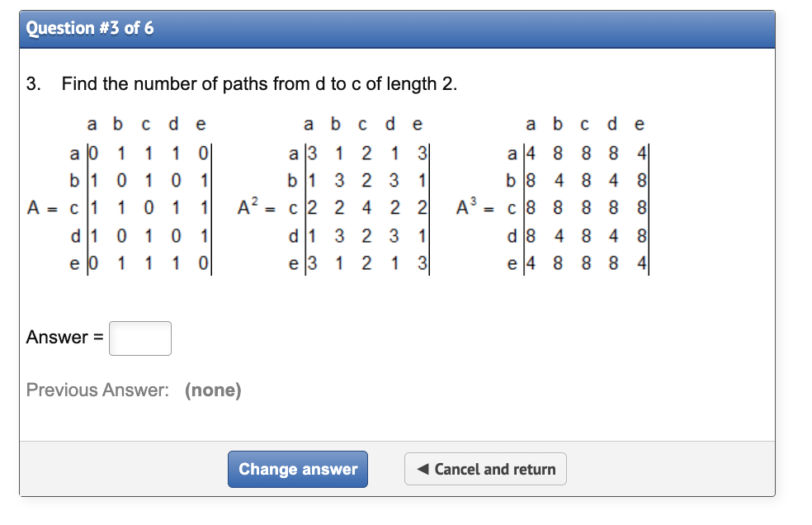Click the matrix label A squared
This screenshot has height=525, width=812.
coord(248,207)
